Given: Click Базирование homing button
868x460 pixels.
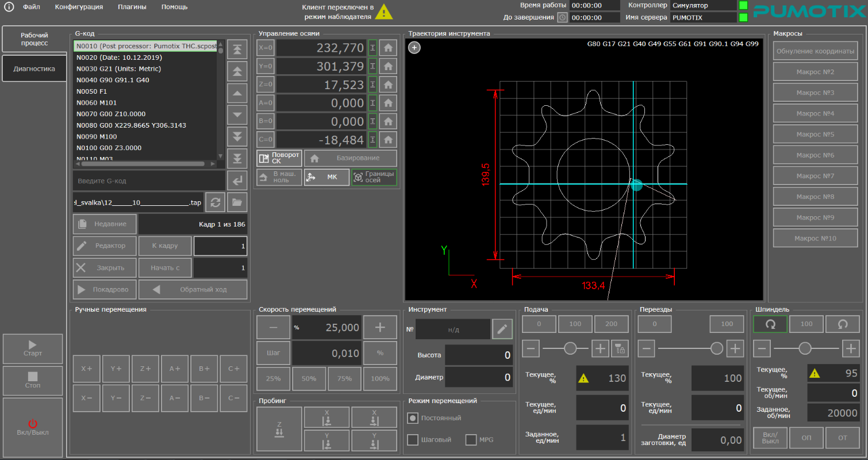Looking at the screenshot, I should click(350, 158).
